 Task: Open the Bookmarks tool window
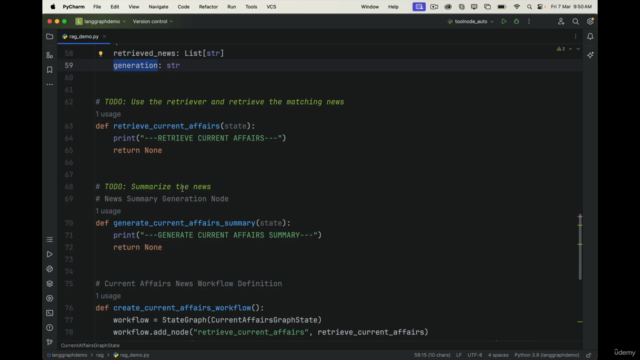click(x=49, y=70)
